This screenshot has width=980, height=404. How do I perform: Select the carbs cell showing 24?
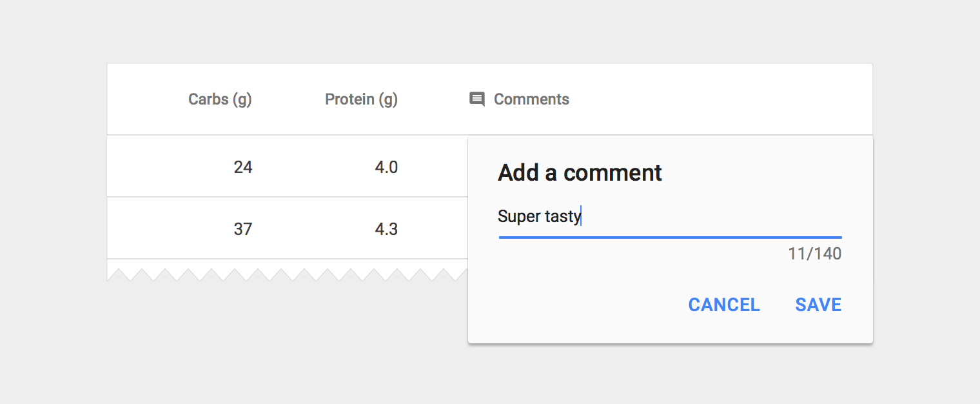(243, 168)
